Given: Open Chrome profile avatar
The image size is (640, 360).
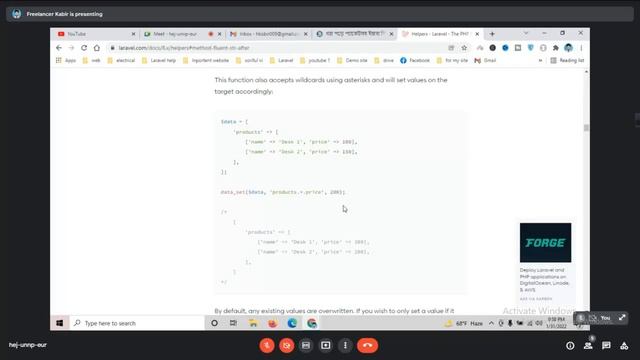Looking at the screenshot, I should point(569,48).
